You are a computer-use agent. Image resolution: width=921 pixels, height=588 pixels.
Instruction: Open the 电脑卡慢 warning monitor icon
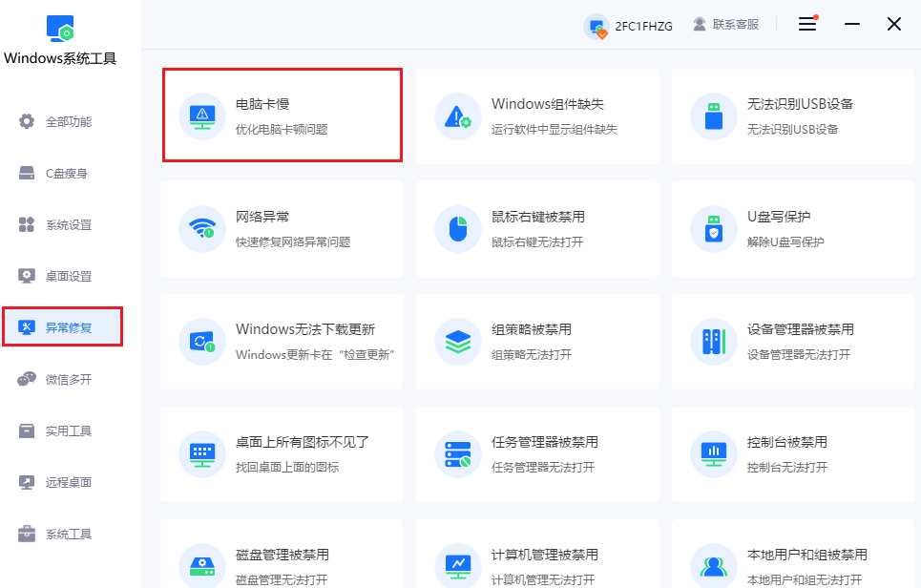pyautogui.click(x=202, y=116)
